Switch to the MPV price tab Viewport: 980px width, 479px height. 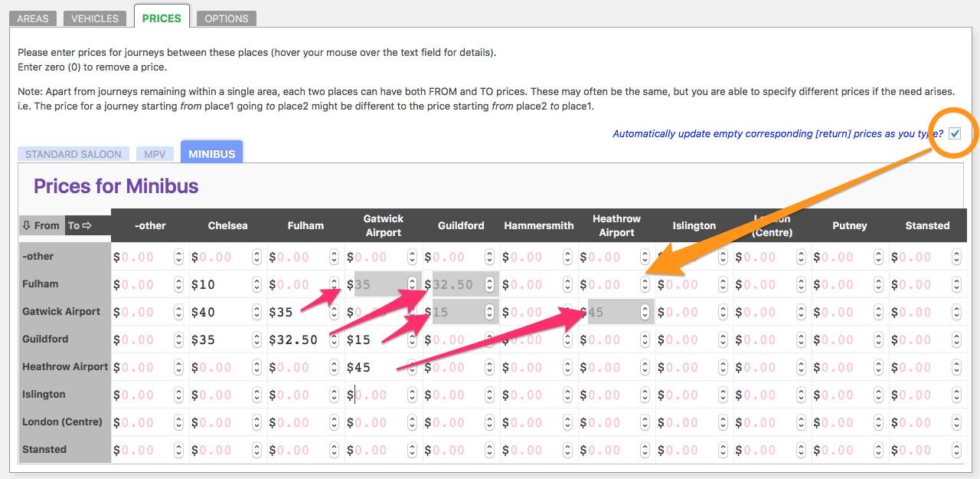pos(155,154)
